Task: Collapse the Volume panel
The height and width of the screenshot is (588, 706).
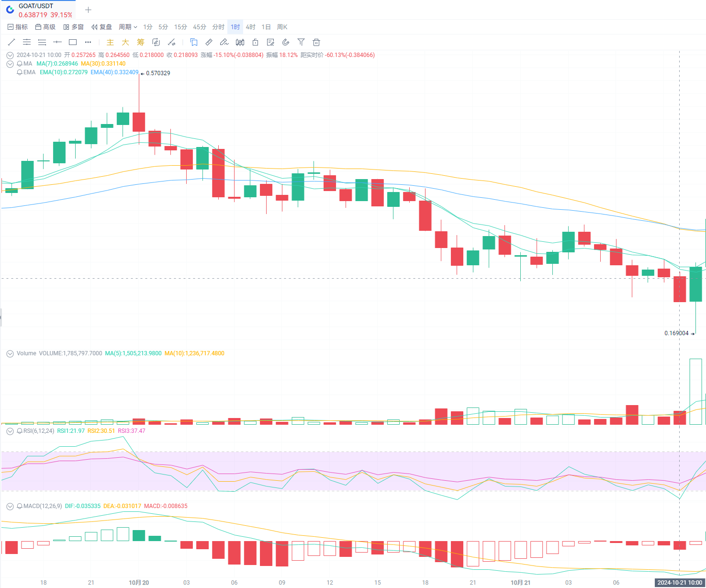Action: coord(10,353)
